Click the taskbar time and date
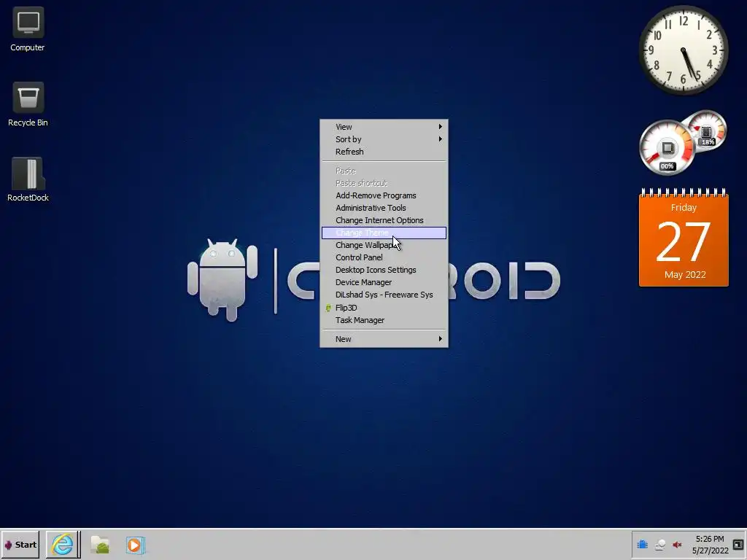Viewport: 747px width, 560px height. [710, 545]
